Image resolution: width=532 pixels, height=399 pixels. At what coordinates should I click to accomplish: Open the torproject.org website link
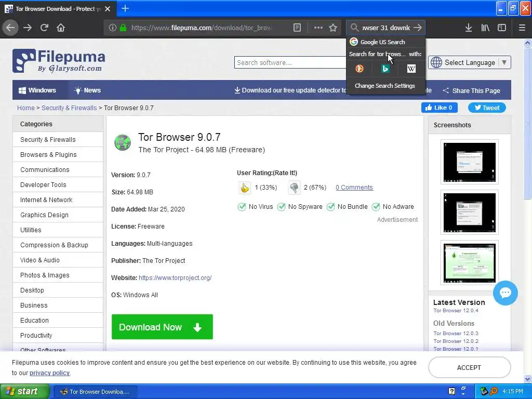[175, 278]
